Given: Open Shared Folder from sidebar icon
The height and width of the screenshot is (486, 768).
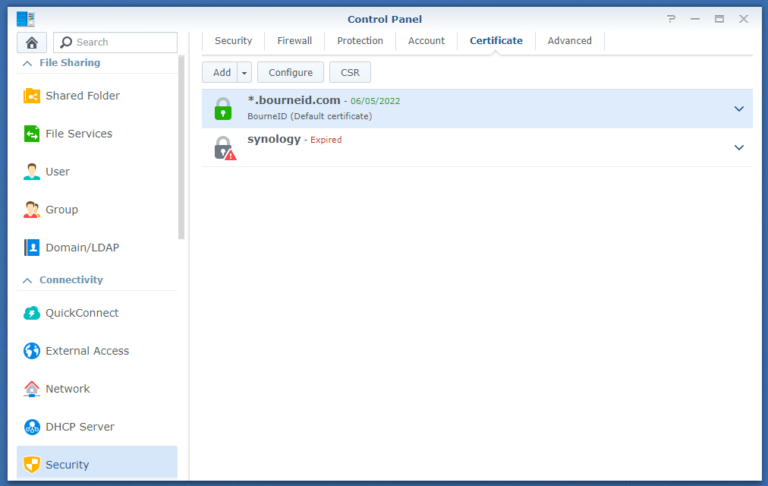Looking at the screenshot, I should [32, 96].
